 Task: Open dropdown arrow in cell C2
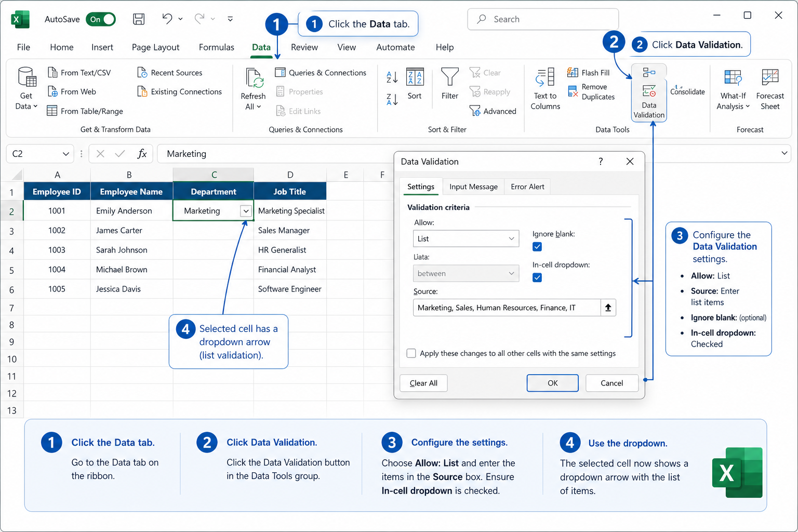tap(246, 211)
